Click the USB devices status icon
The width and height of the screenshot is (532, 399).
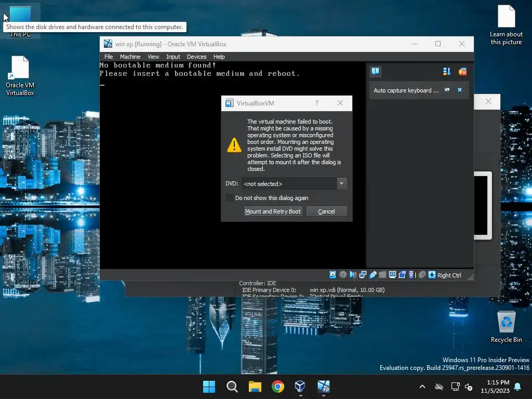[x=373, y=275]
